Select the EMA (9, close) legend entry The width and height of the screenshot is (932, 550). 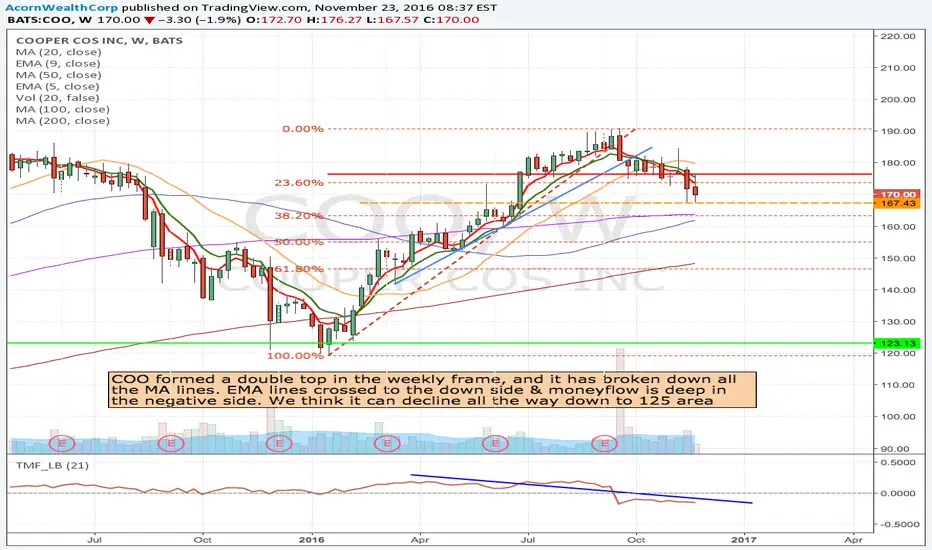pyautogui.click(x=58, y=64)
